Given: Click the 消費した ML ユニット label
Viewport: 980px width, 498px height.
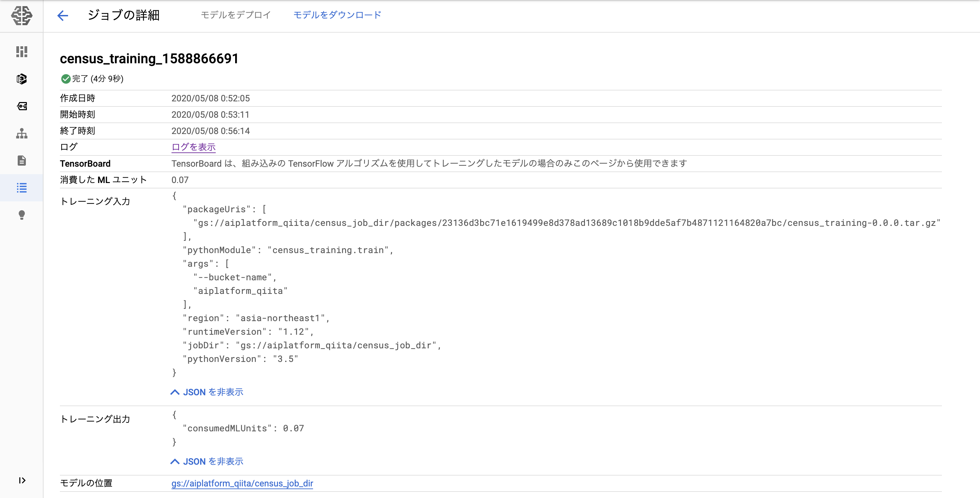Looking at the screenshot, I should click(x=103, y=180).
